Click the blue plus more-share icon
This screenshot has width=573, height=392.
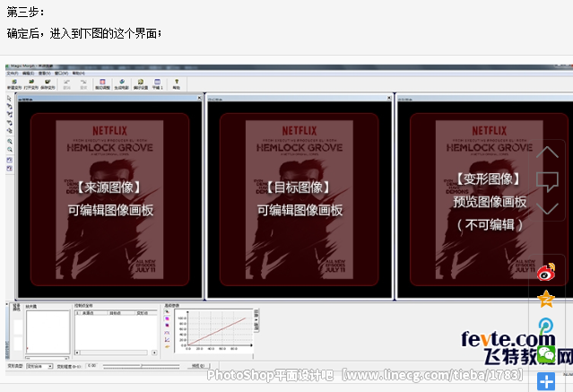click(x=546, y=381)
